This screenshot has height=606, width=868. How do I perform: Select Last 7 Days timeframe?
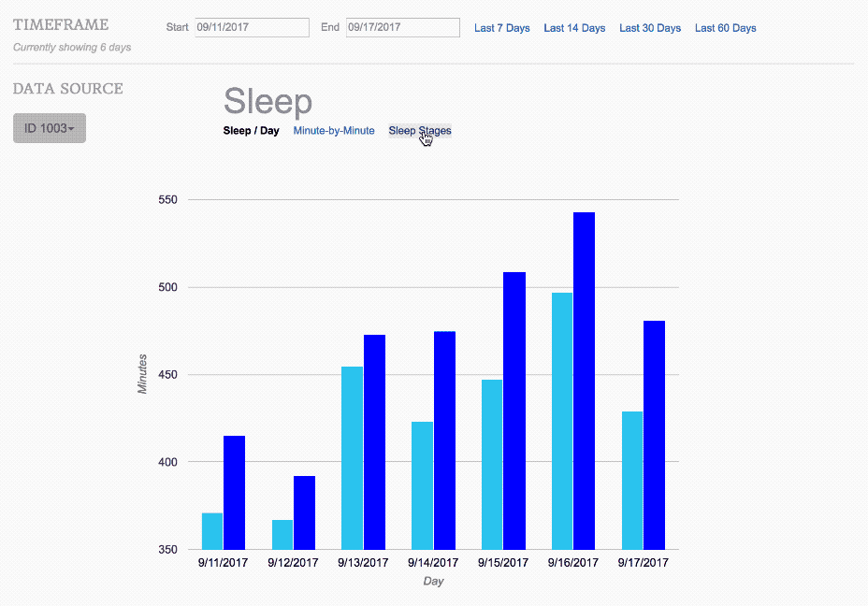pos(501,28)
